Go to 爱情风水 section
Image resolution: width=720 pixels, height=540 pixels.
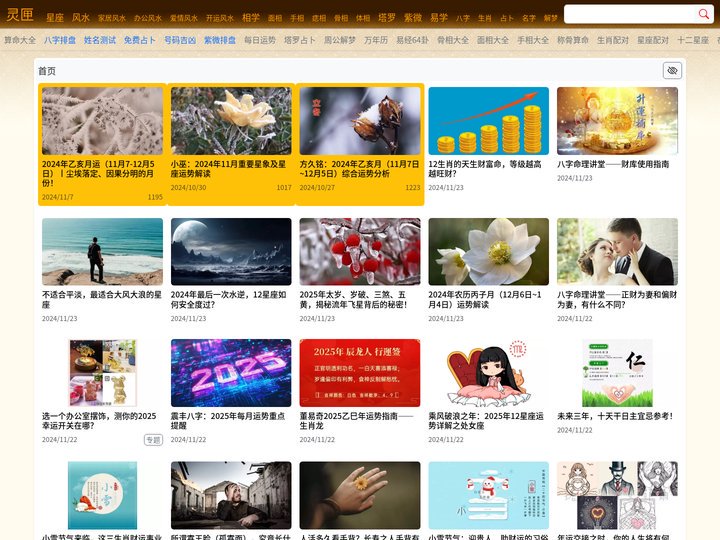click(184, 18)
